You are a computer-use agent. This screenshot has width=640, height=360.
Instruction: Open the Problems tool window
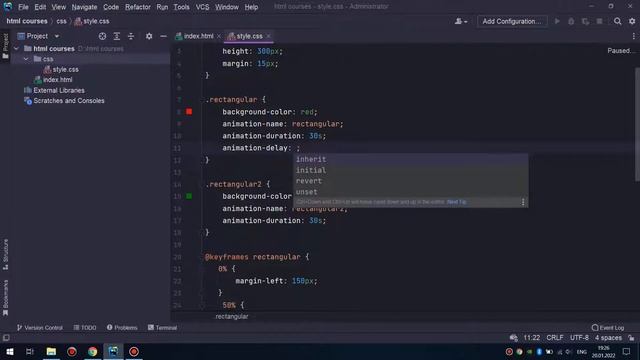coord(122,328)
